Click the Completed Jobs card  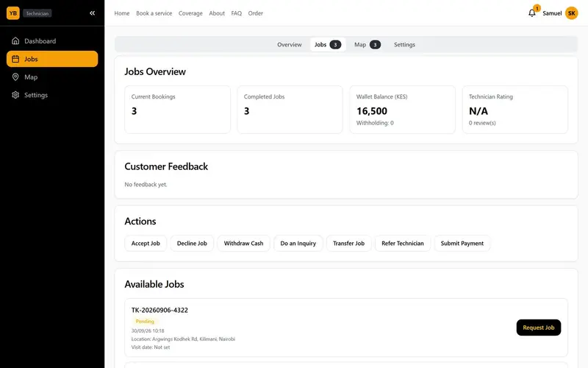(290, 109)
